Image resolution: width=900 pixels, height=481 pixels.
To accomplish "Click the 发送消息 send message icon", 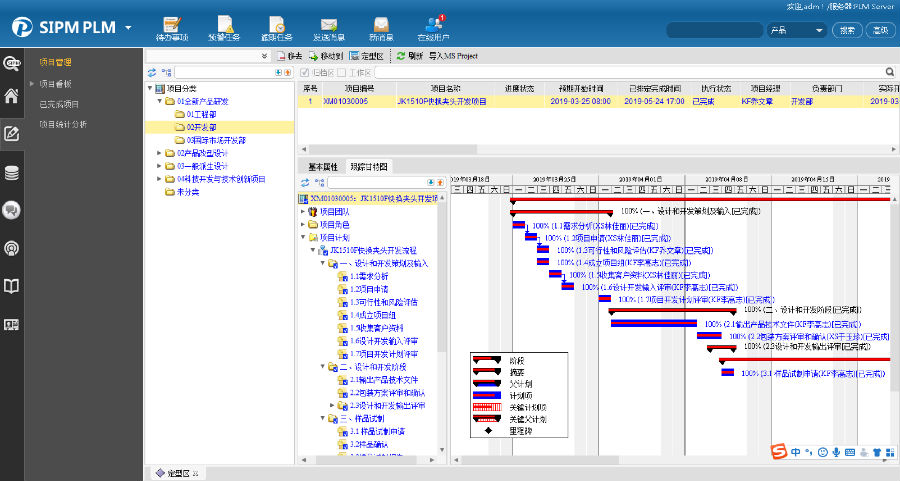I will [328, 24].
